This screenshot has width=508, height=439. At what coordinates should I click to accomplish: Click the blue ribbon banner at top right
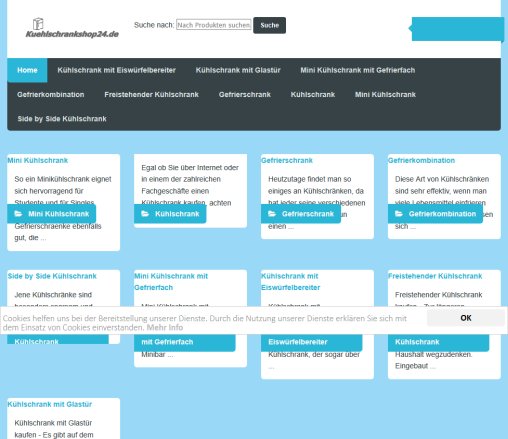coord(457,29)
